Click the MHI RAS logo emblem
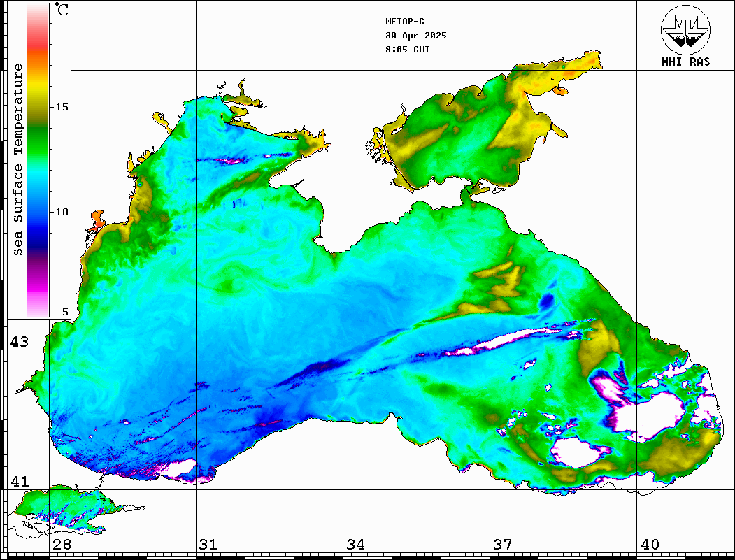Viewport: 735px width, 560px height. point(685,29)
